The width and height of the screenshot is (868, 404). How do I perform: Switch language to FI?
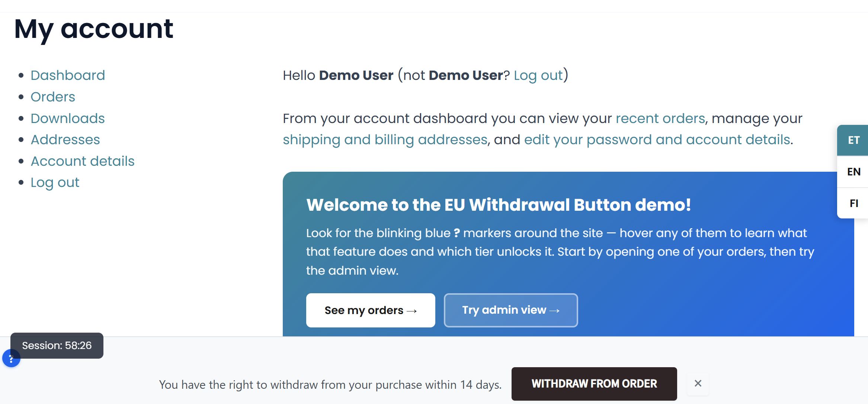853,203
